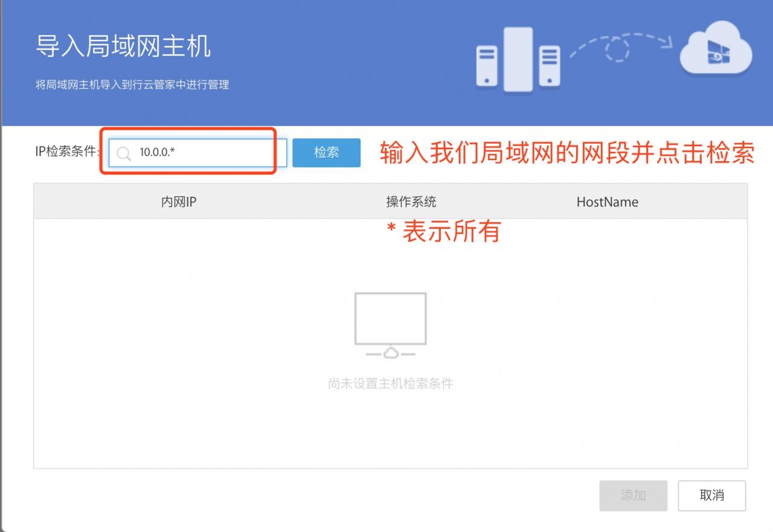Click the magnifier icon in the IP search box
Screen dimensions: 773x532
point(124,153)
